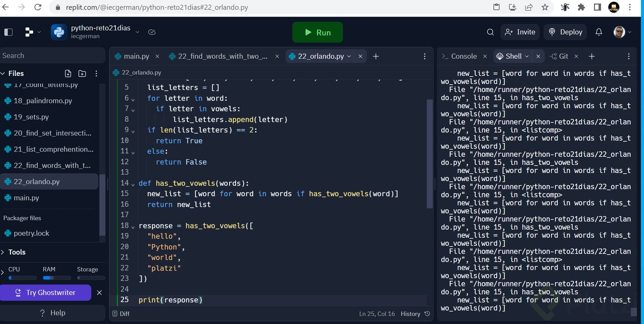644x324 pixels.
Task: Click the editor vertical scrollbar
Action: tap(429, 154)
